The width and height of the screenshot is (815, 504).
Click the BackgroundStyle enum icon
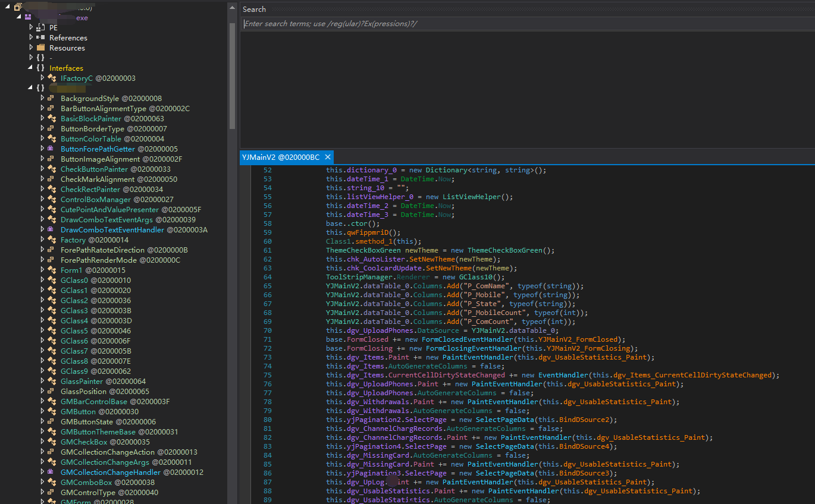(52, 99)
